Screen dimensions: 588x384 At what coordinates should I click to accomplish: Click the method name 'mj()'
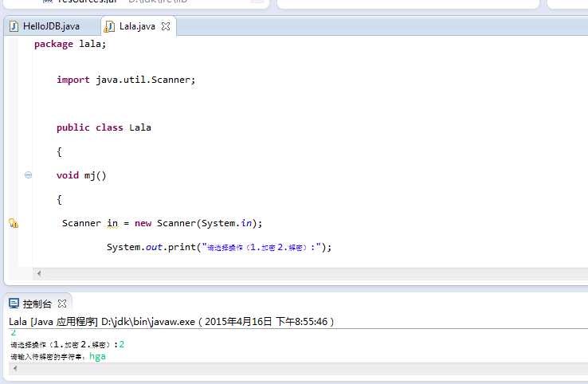[96, 175]
